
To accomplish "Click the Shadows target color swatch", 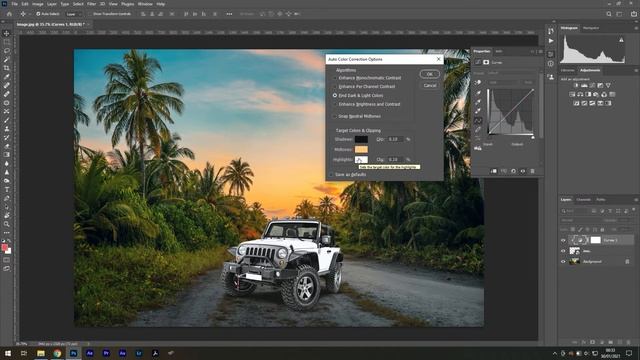I will [x=361, y=140].
